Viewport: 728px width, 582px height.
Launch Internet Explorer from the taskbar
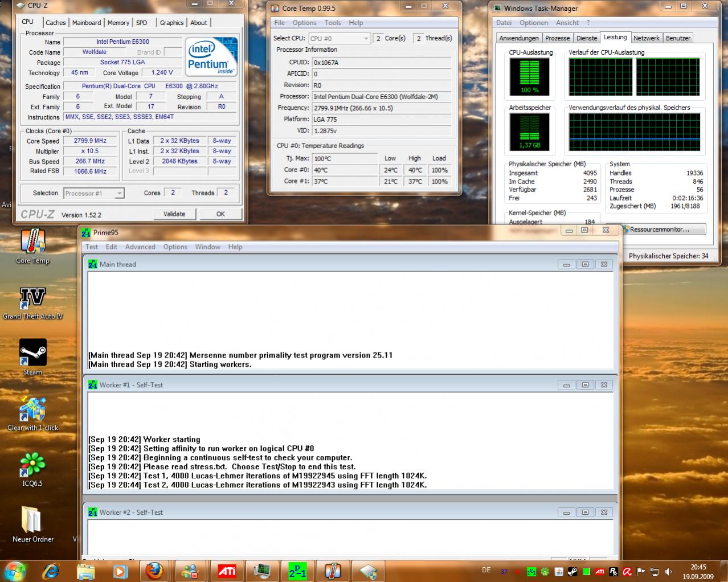[x=51, y=571]
